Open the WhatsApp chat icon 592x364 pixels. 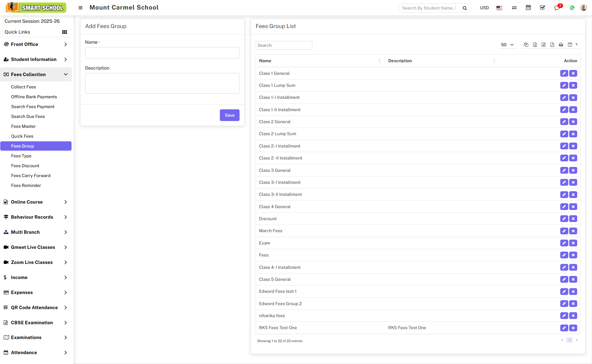click(x=572, y=8)
